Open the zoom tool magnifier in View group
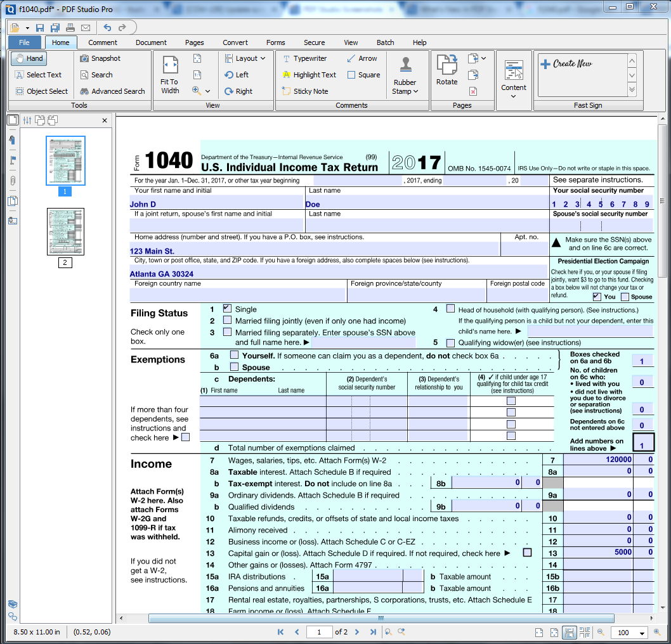This screenshot has width=671, height=644. pos(197,91)
